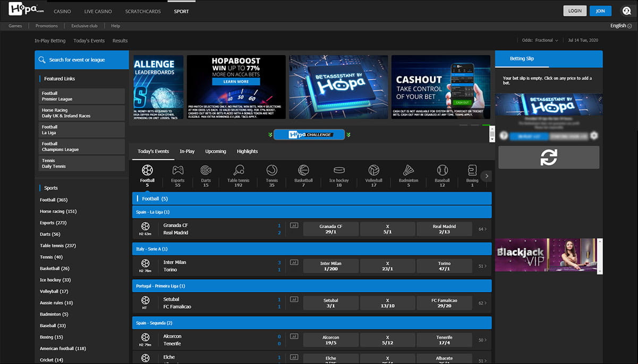
Task: Expand the Hopa Challenge panel
Action: point(309,135)
